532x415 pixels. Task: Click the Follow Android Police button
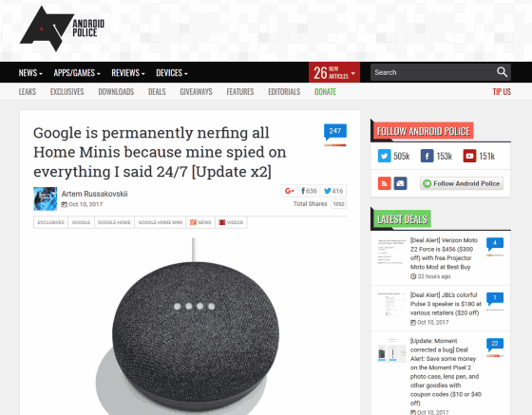click(462, 183)
